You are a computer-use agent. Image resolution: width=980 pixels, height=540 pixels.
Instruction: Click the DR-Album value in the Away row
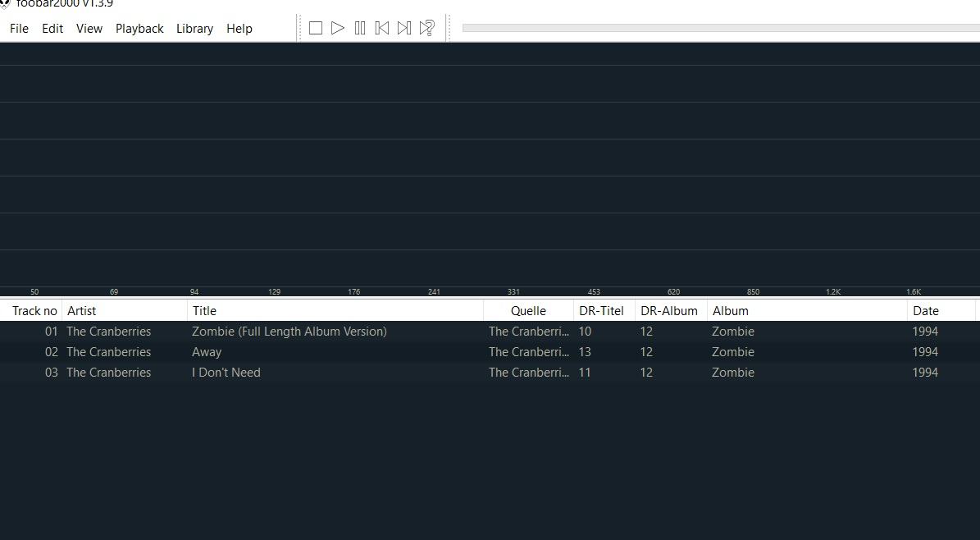tap(646, 352)
